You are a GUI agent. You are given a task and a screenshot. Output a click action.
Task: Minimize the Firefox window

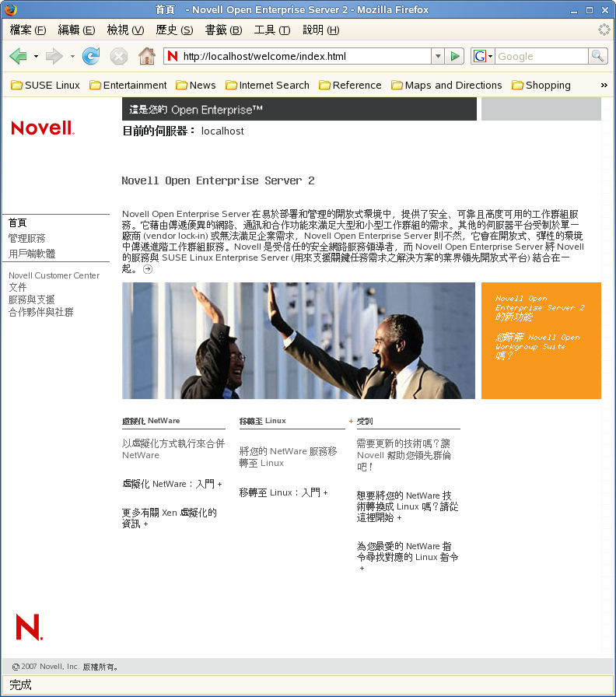tap(574, 10)
